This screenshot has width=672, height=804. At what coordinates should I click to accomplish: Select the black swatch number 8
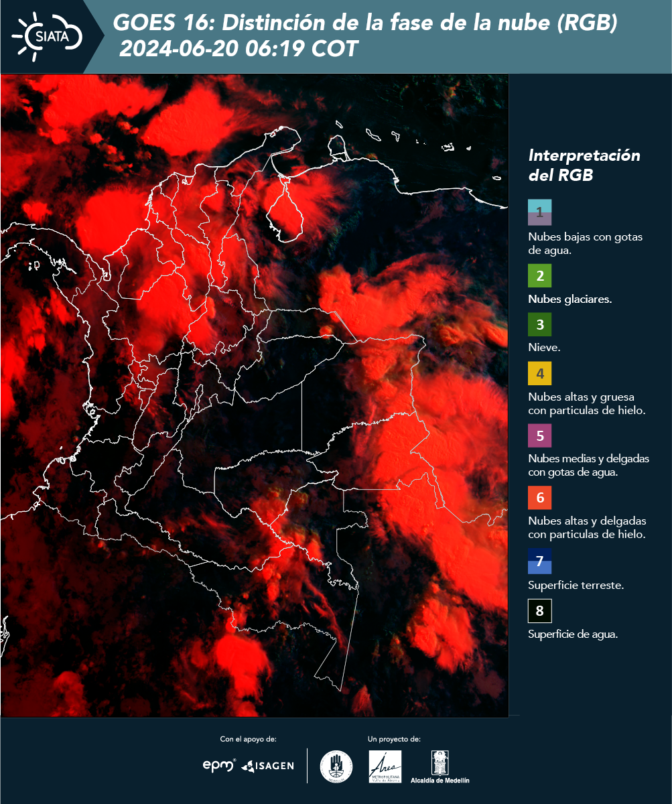pos(539,610)
